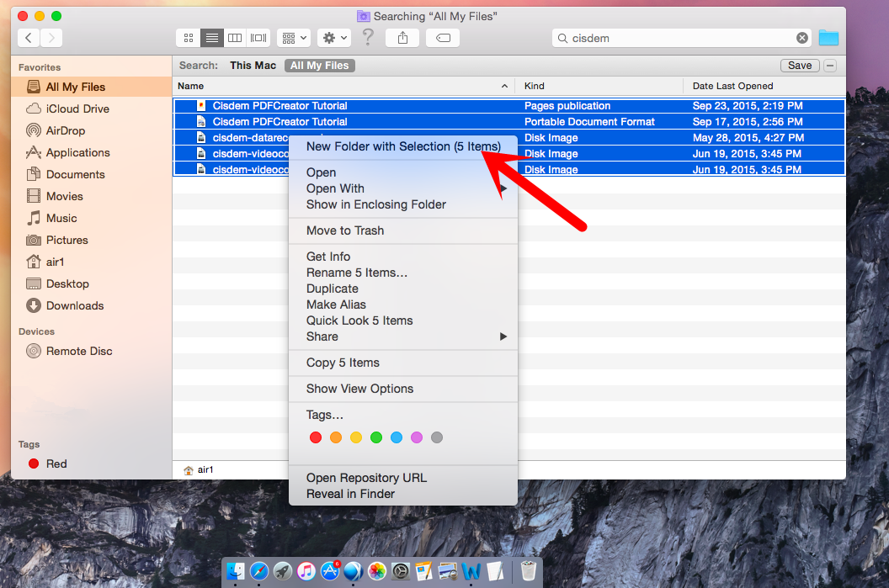Screen dimensions: 889x588
Task: Switch to Cover Flow view in the toolbar
Action: pyautogui.click(x=258, y=38)
